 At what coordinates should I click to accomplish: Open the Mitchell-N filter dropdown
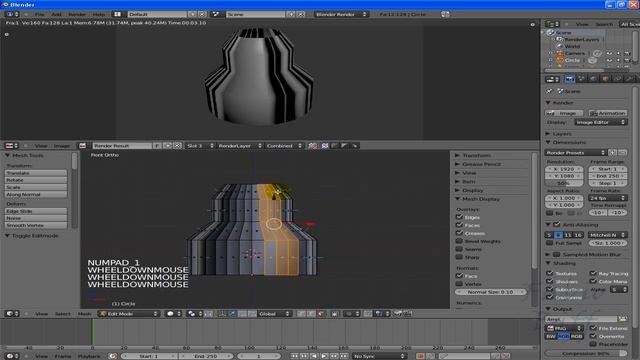[608, 235]
